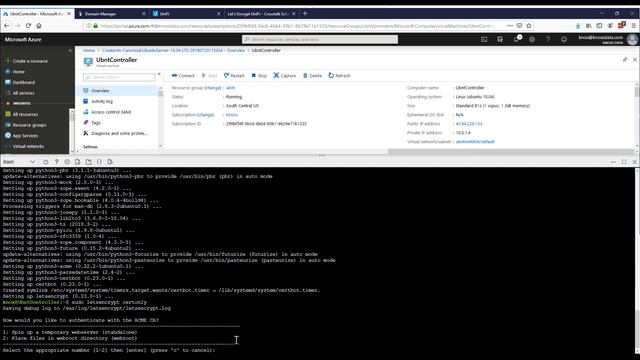Click the account avatar next to knox@knoxsdata.com

click(x=632, y=39)
